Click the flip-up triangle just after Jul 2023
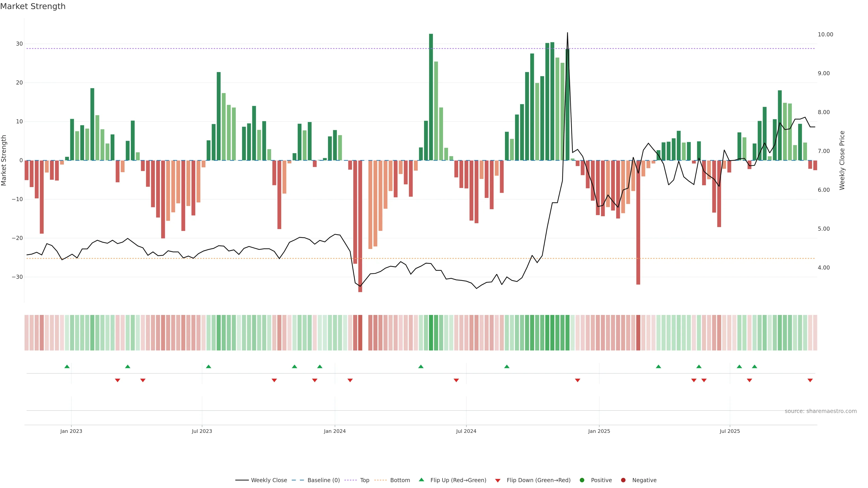 pos(209,366)
